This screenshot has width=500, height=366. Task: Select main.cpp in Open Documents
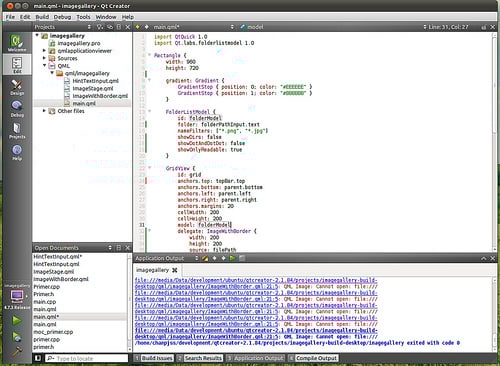pyautogui.click(x=45, y=302)
